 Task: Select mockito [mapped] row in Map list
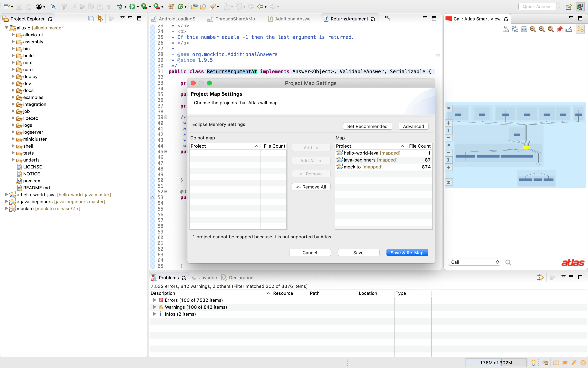383,167
